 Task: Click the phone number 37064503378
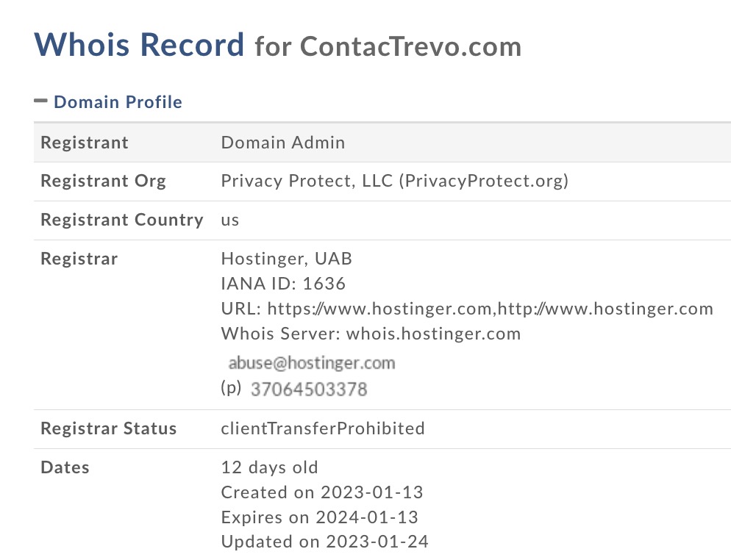309,389
